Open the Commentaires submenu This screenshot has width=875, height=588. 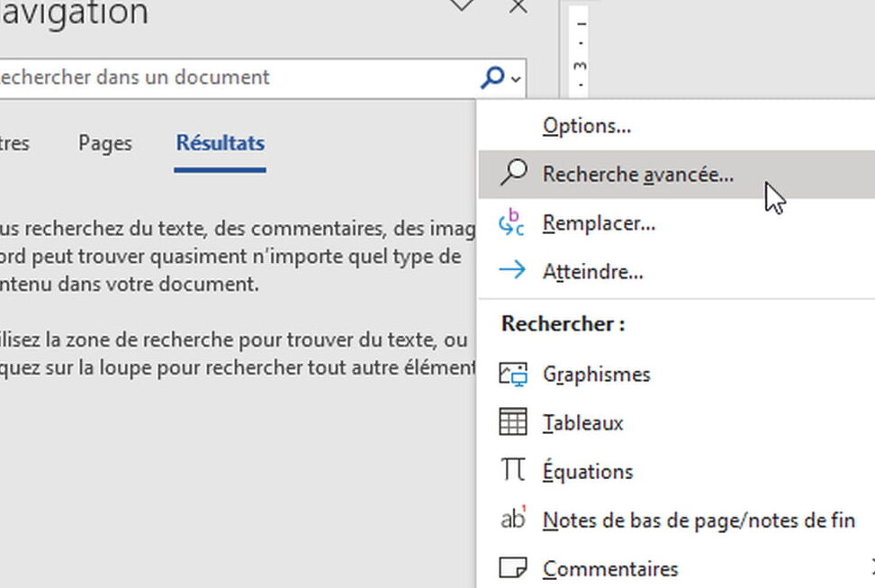click(676, 568)
